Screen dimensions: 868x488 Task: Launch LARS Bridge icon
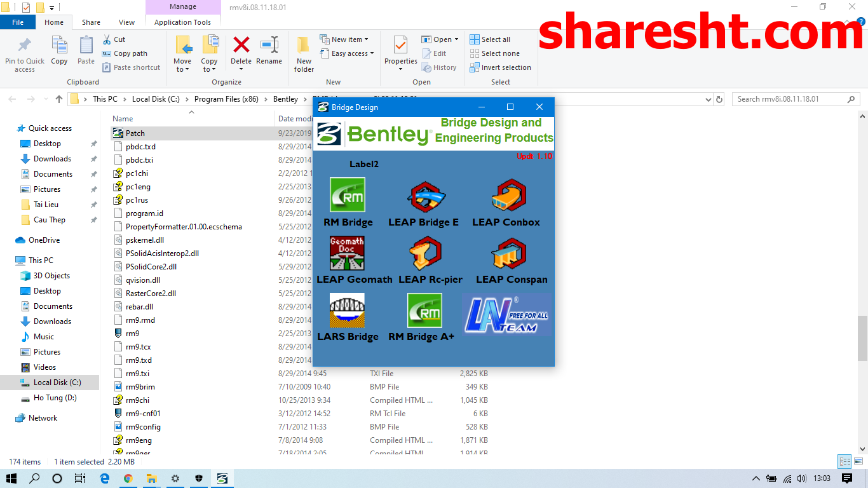[347, 311]
